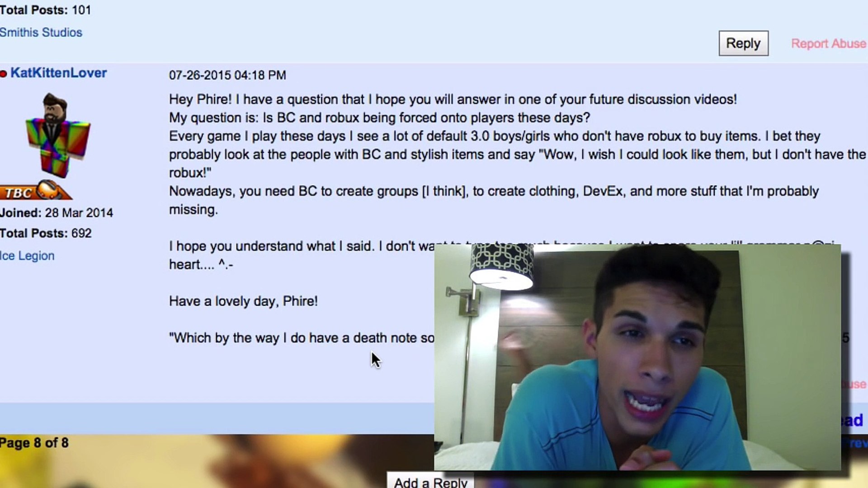Open KatKittenLover's profile link
The image size is (868, 488).
coord(58,73)
